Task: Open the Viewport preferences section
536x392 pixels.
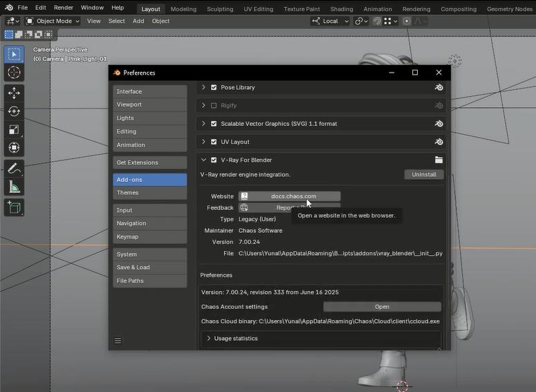Action: click(149, 104)
